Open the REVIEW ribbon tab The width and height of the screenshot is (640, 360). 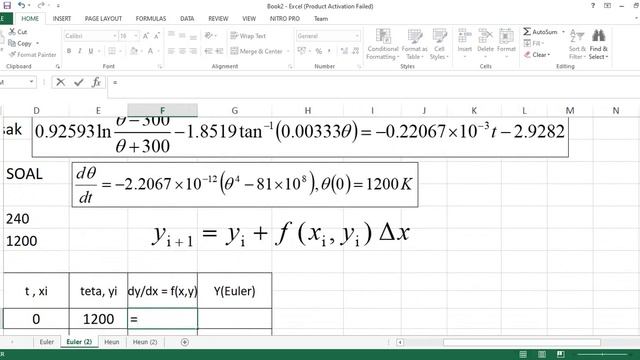218,19
